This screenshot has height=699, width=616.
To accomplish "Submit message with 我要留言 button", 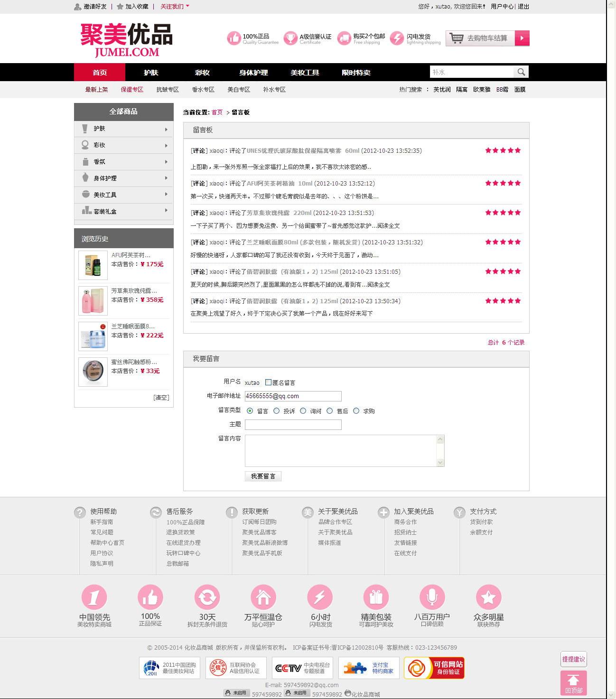I will [x=263, y=476].
